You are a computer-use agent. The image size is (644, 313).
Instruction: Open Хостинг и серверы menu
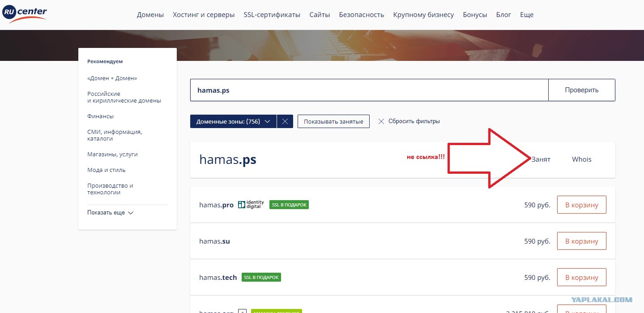pyautogui.click(x=204, y=15)
